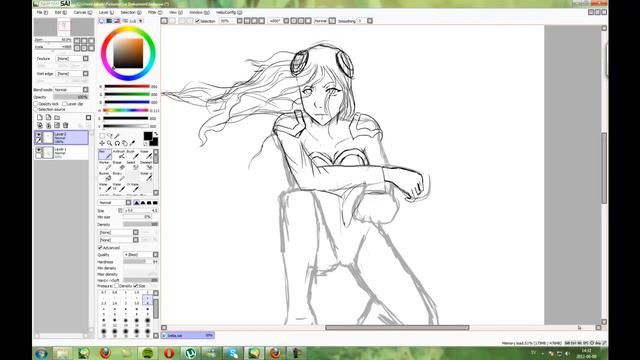
Task: Select the Brush tool
Action: point(132,154)
